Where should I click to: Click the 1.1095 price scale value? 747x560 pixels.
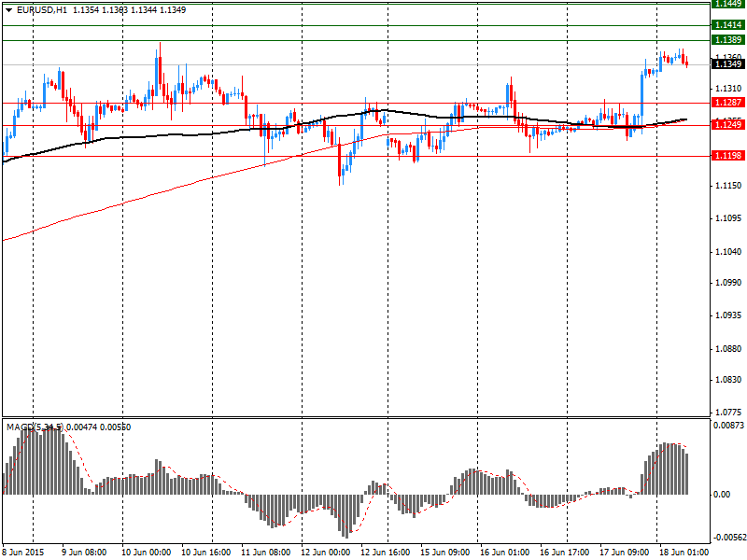point(728,218)
